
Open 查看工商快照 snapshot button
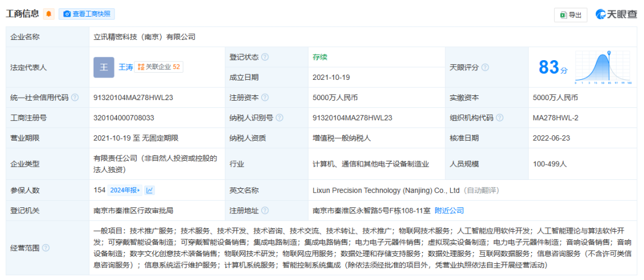click(x=86, y=14)
